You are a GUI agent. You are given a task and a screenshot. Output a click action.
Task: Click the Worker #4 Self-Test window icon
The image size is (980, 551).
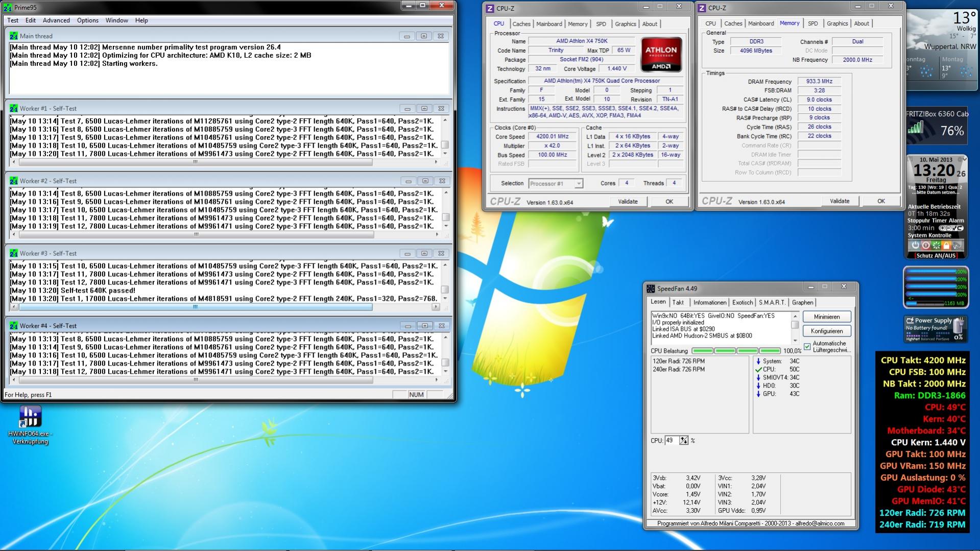[14, 326]
